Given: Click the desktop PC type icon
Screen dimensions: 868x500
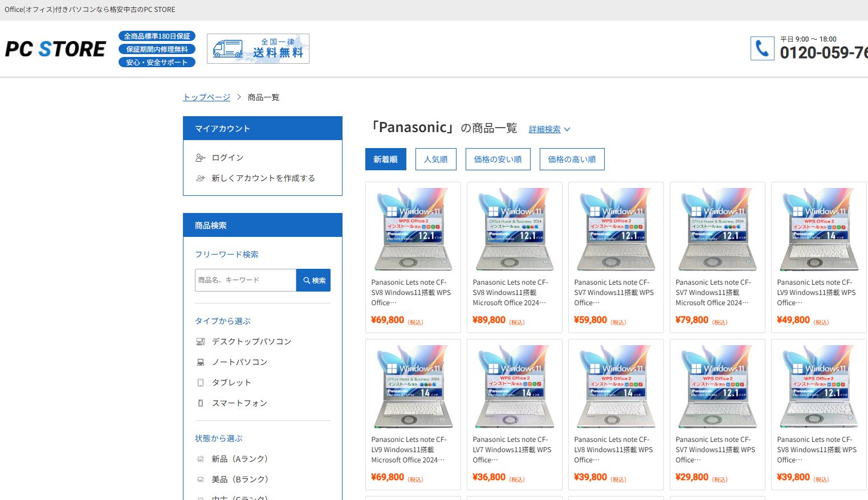Looking at the screenshot, I should coord(200,342).
